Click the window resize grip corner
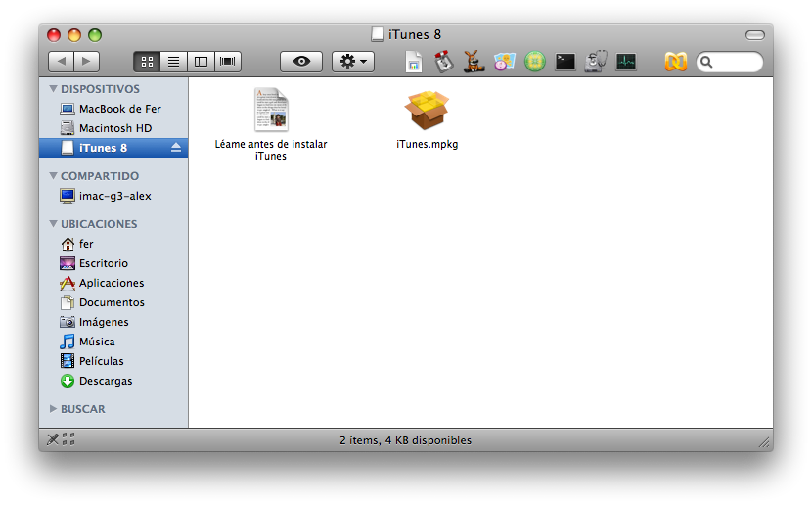This screenshot has height=505, width=812. (764, 442)
